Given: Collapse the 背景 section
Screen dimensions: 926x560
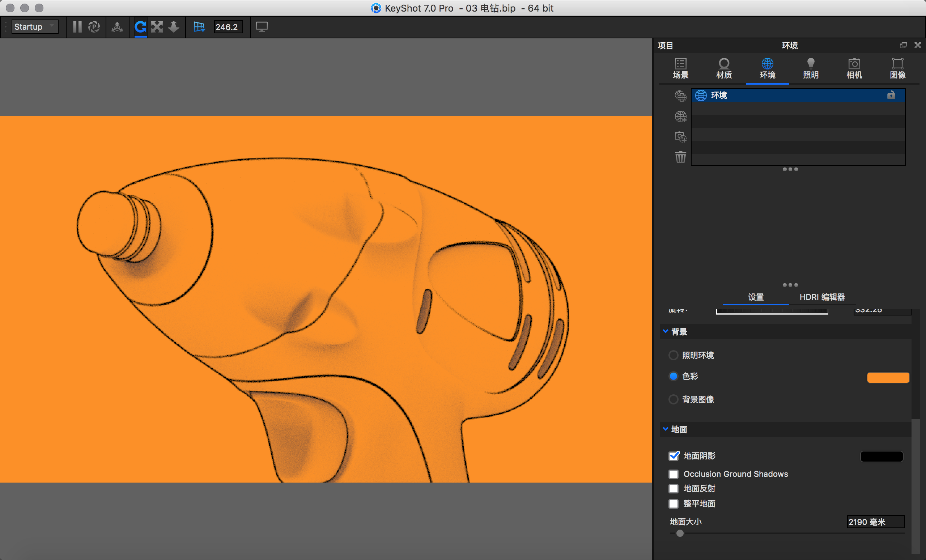Looking at the screenshot, I should [666, 331].
